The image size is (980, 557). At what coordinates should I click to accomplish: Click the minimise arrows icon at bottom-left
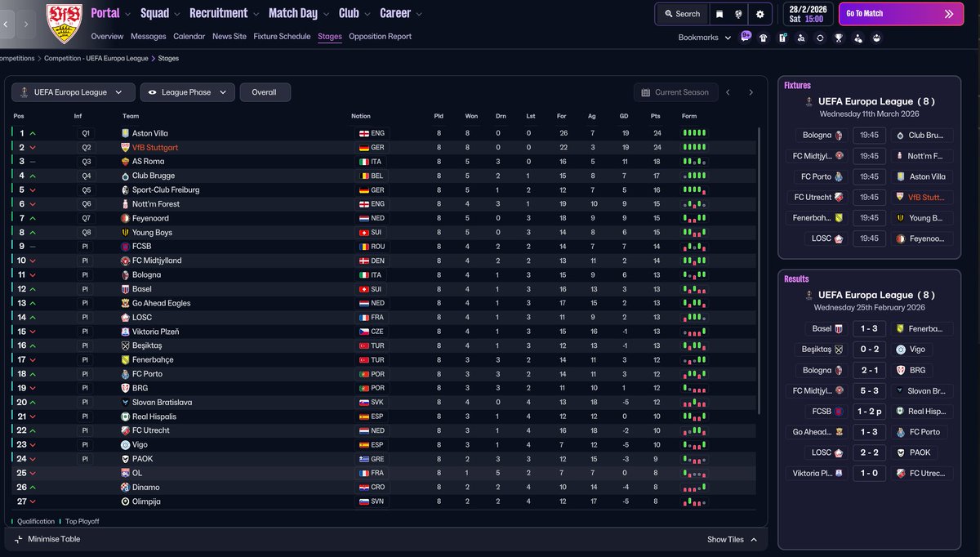click(18, 539)
